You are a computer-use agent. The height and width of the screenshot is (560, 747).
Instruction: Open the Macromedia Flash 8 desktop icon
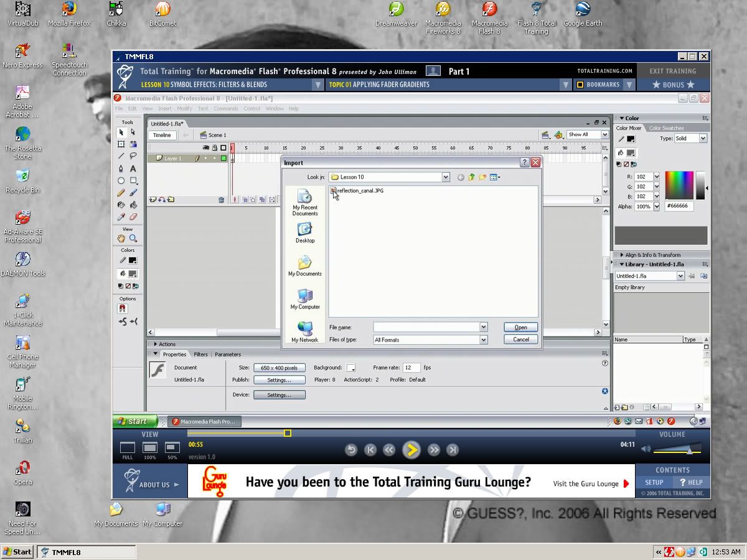(489, 14)
